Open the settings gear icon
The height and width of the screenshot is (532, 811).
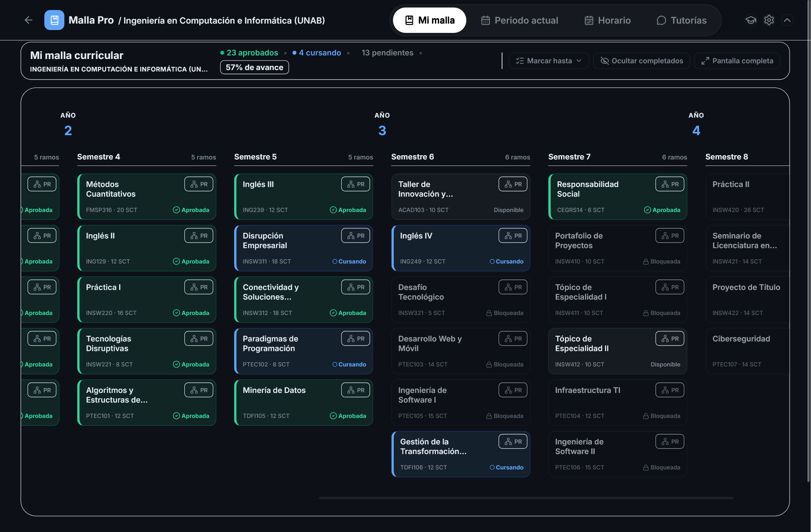coord(769,20)
